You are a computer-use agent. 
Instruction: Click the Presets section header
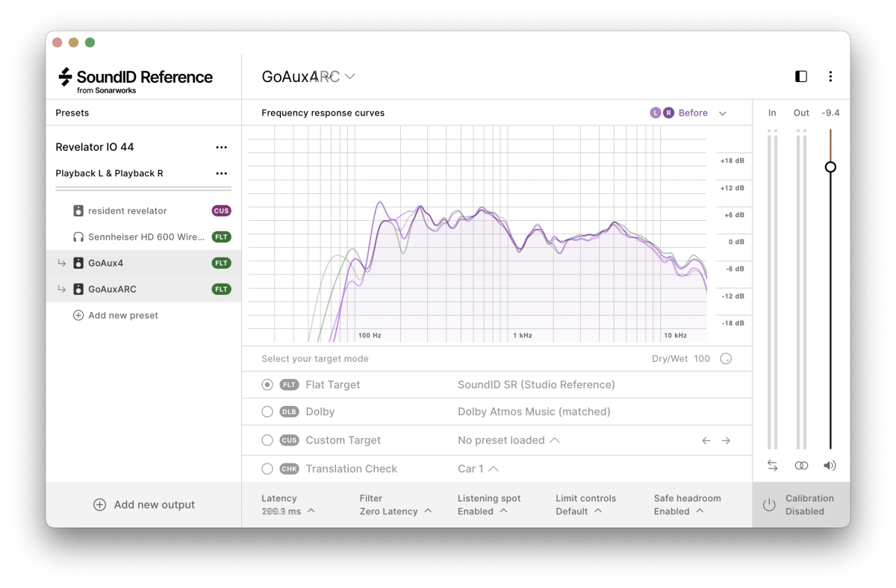[x=72, y=113]
